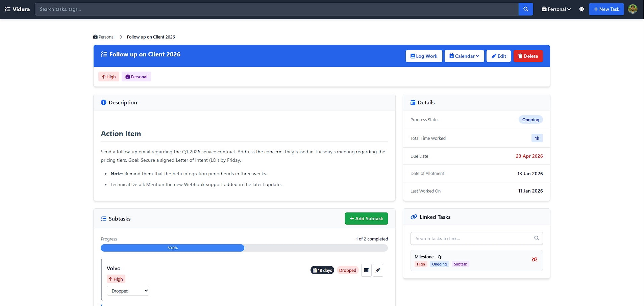The height and width of the screenshot is (306, 644).
Task: Expand the Calendar dropdown button
Action: click(x=464, y=56)
